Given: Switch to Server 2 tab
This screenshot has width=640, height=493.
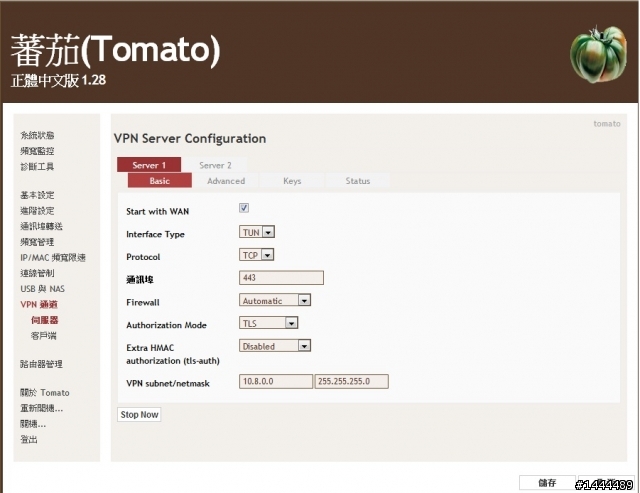Looking at the screenshot, I should coord(215,165).
